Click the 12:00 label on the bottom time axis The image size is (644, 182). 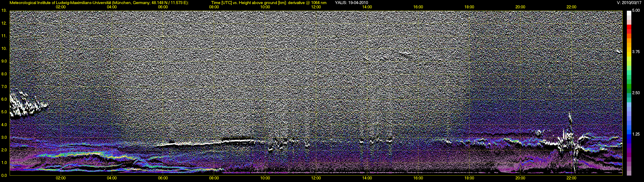316,178
